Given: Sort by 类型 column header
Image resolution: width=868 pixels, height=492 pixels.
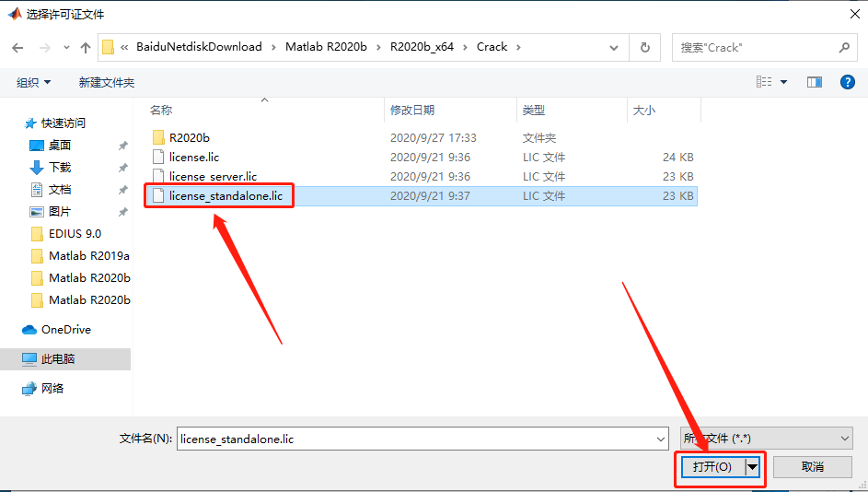Looking at the screenshot, I should (534, 111).
